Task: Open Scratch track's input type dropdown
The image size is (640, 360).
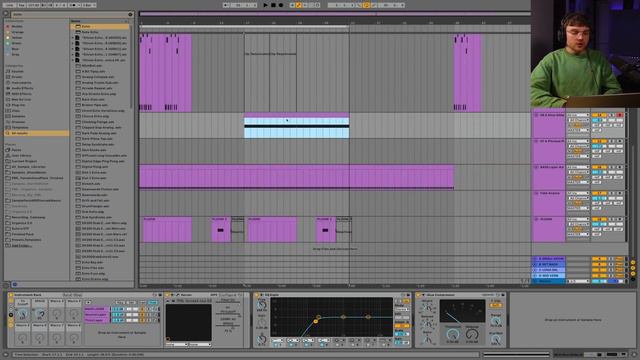Action: pos(578,219)
